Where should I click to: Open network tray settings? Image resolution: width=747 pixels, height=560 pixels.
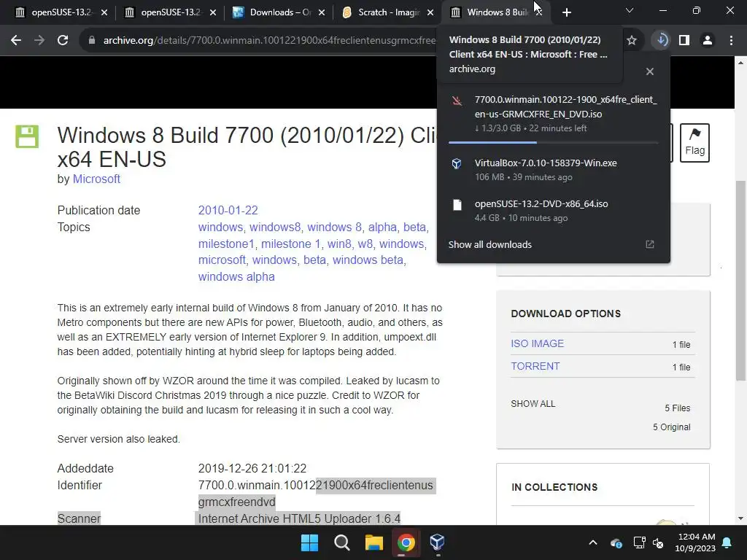click(639, 542)
